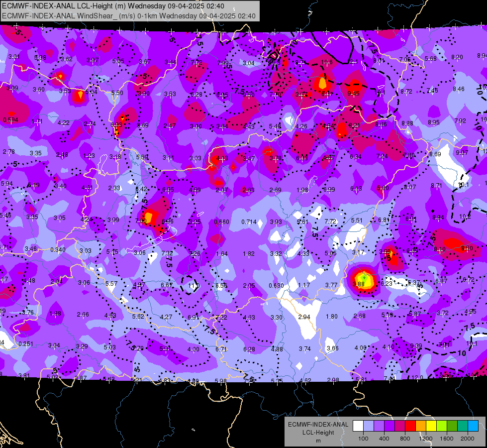Click the grid value 9.07

(462, 152)
